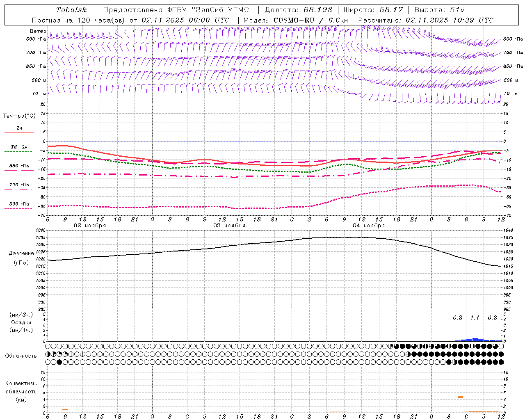
Task: Click the Ветер label of the wind panel
Action: [x=38, y=31]
